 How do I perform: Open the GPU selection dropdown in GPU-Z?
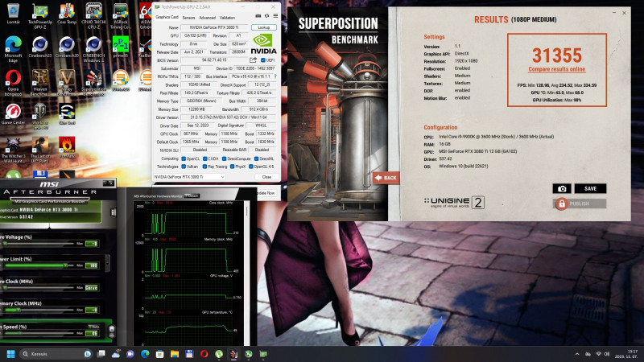[189, 177]
